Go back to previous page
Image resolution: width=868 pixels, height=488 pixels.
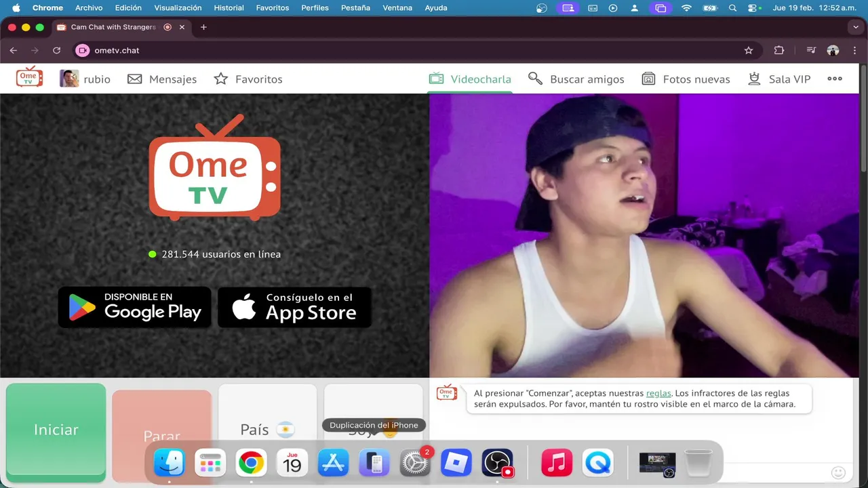tap(14, 50)
